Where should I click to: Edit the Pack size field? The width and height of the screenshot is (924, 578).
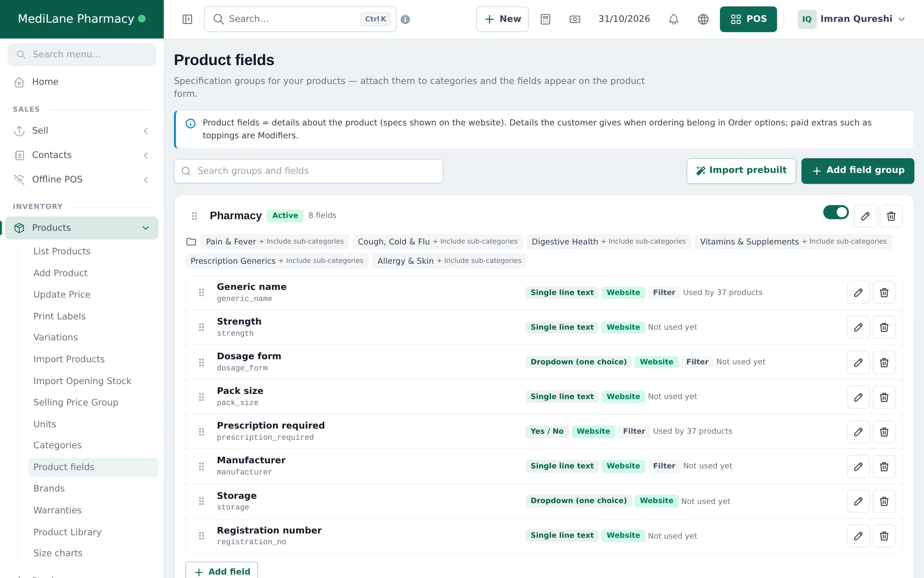[x=858, y=397]
